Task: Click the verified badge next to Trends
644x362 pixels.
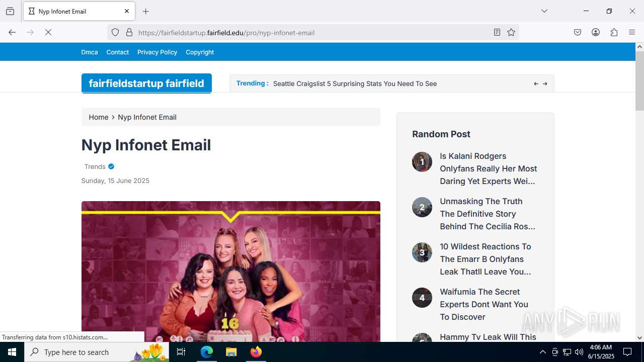Action: pyautogui.click(x=111, y=166)
